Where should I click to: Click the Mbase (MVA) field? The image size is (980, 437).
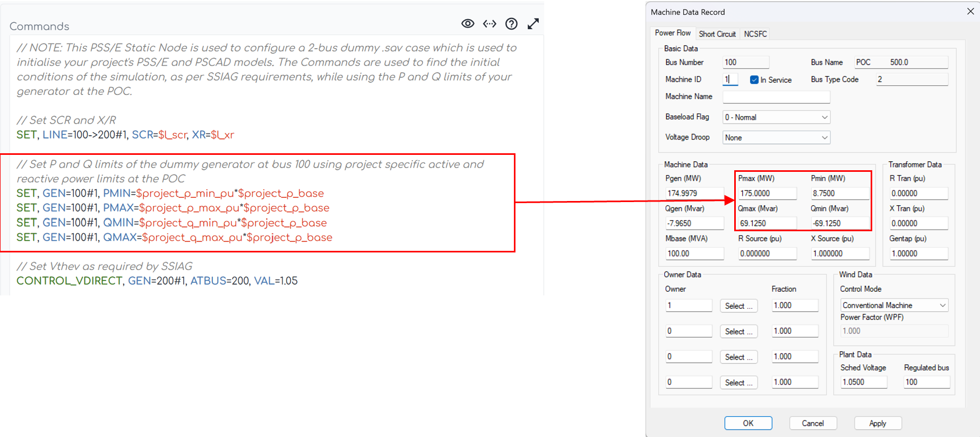point(695,254)
